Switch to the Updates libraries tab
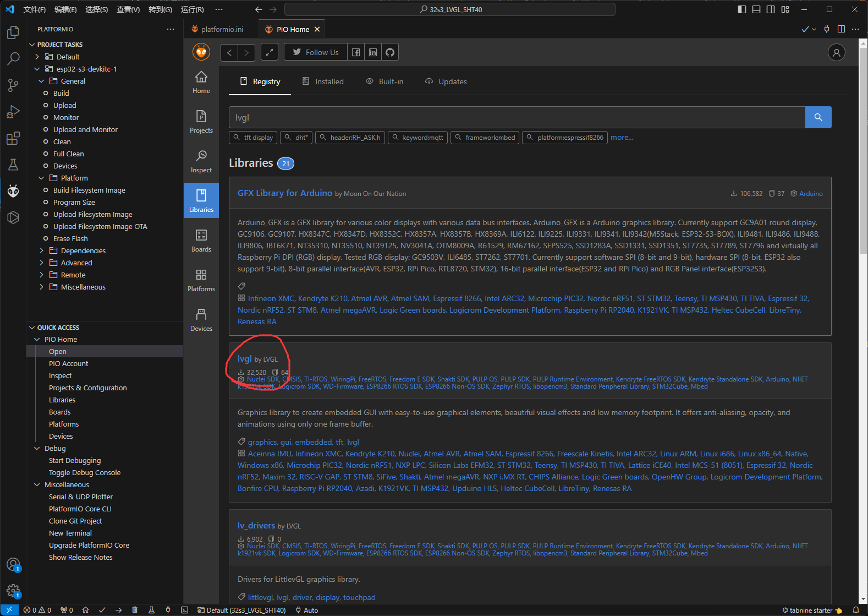This screenshot has height=616, width=868. pos(446,81)
